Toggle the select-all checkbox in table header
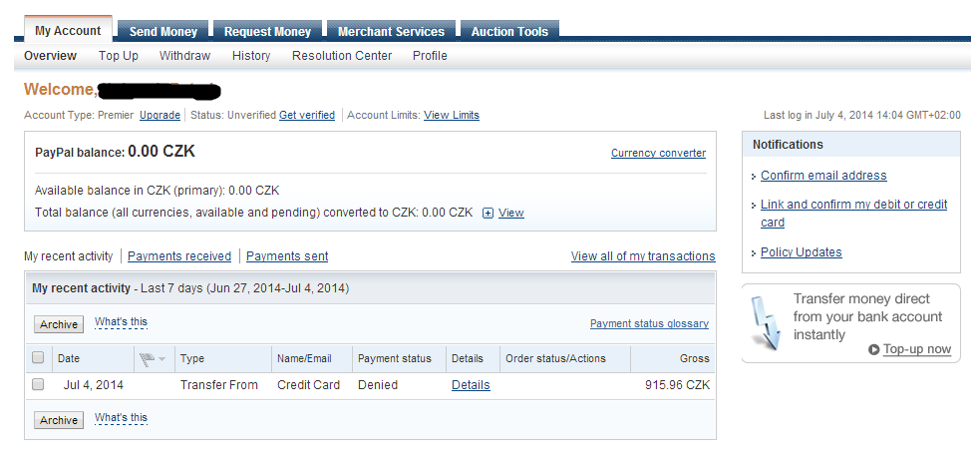 point(38,357)
